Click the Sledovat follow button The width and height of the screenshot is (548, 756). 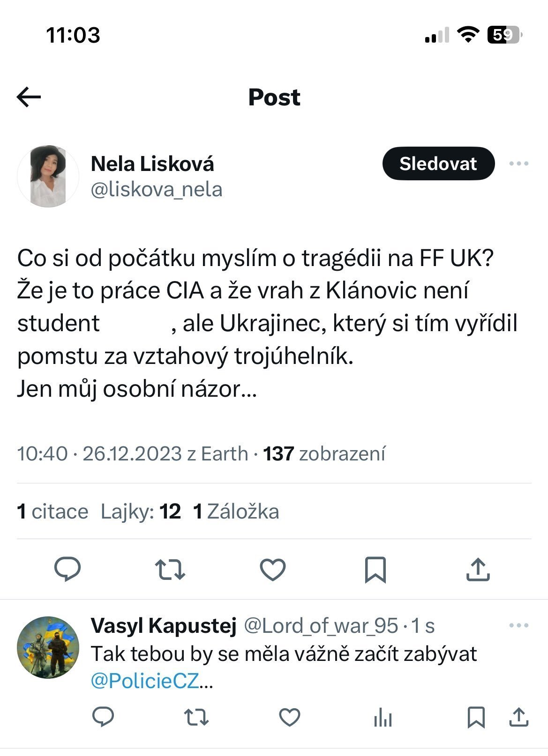click(x=438, y=163)
